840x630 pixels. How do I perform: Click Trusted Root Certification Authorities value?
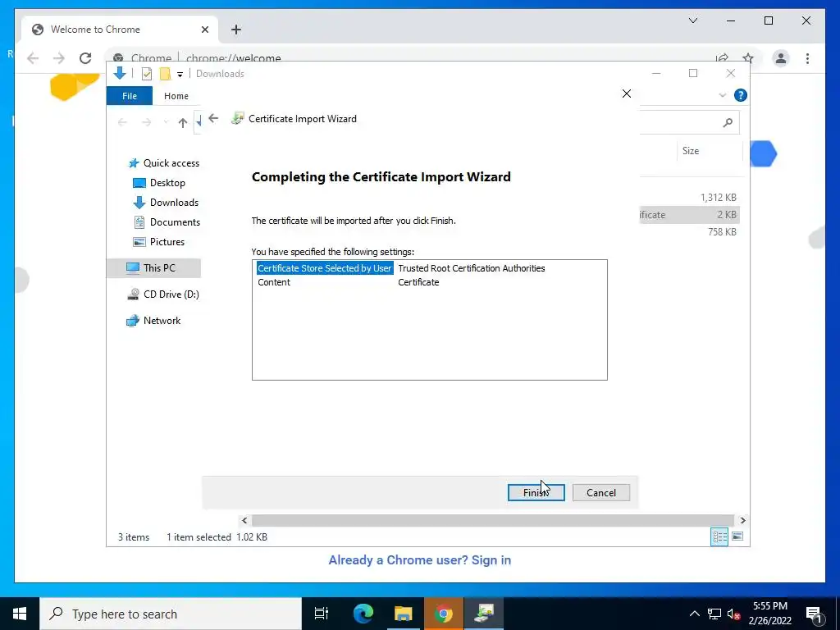click(x=472, y=268)
